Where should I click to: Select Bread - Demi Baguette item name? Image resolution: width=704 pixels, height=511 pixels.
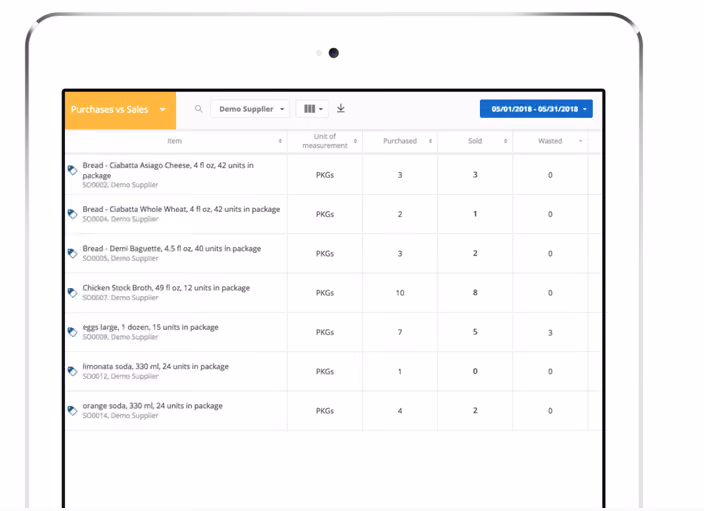click(x=172, y=249)
